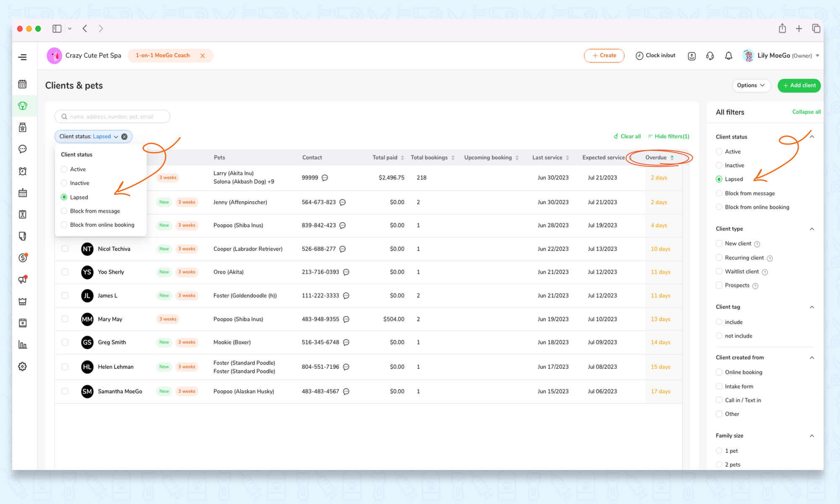The height and width of the screenshot is (504, 840).
Task: Open the settings gear in the sidebar
Action: click(x=23, y=367)
